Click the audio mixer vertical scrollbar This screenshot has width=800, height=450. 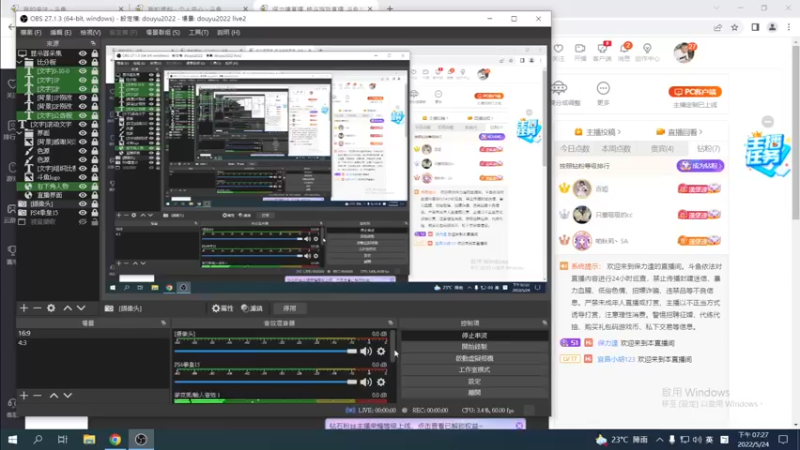point(392,347)
